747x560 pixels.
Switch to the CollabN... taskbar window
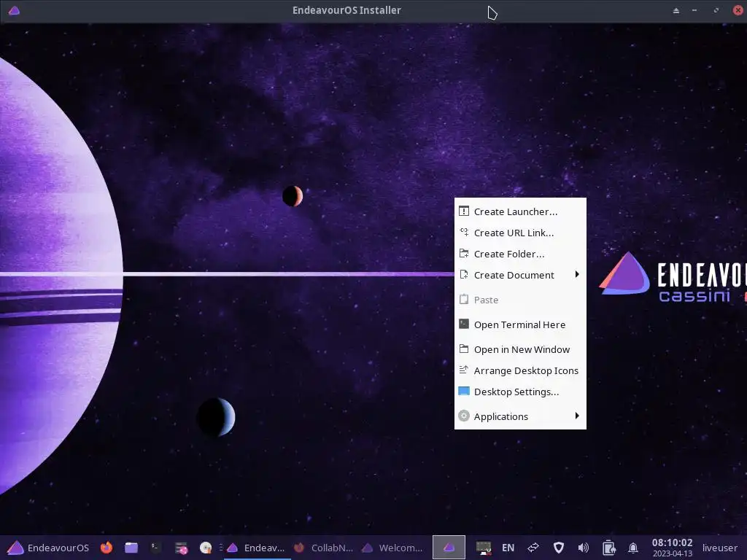[323, 548]
